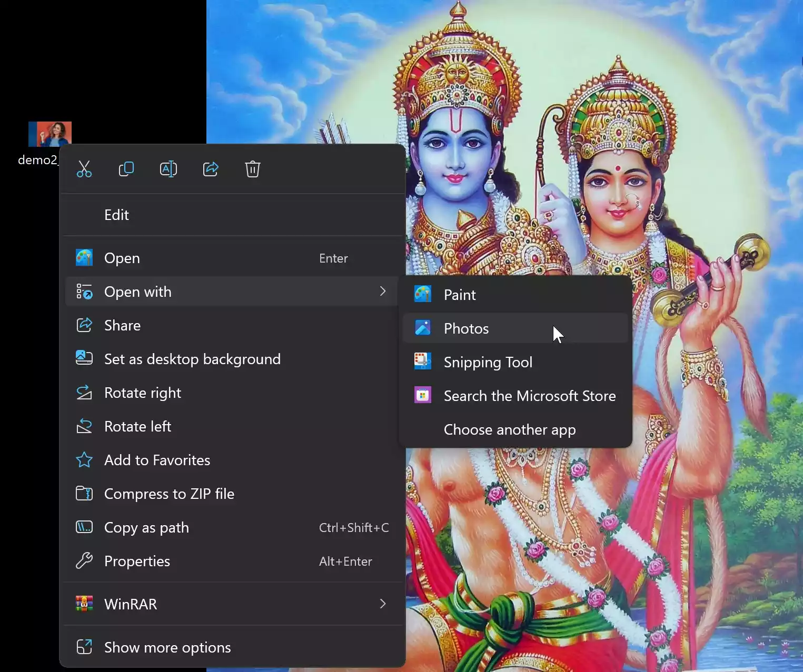This screenshot has height=672, width=803.
Task: Click the Share arrow icon in top row
Action: pos(211,169)
